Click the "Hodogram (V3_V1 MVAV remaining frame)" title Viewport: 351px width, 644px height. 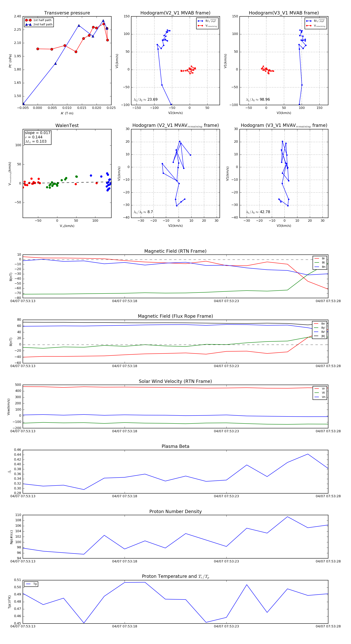[x=284, y=125]
